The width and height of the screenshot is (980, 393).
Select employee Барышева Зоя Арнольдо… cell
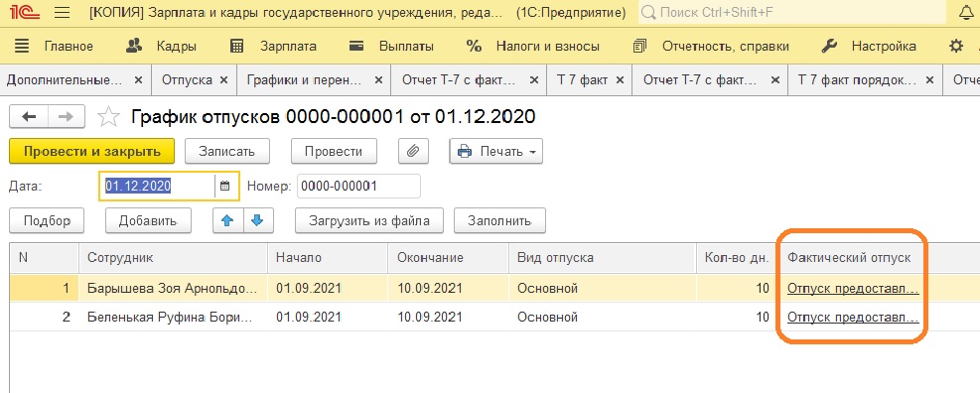pyautogui.click(x=173, y=288)
